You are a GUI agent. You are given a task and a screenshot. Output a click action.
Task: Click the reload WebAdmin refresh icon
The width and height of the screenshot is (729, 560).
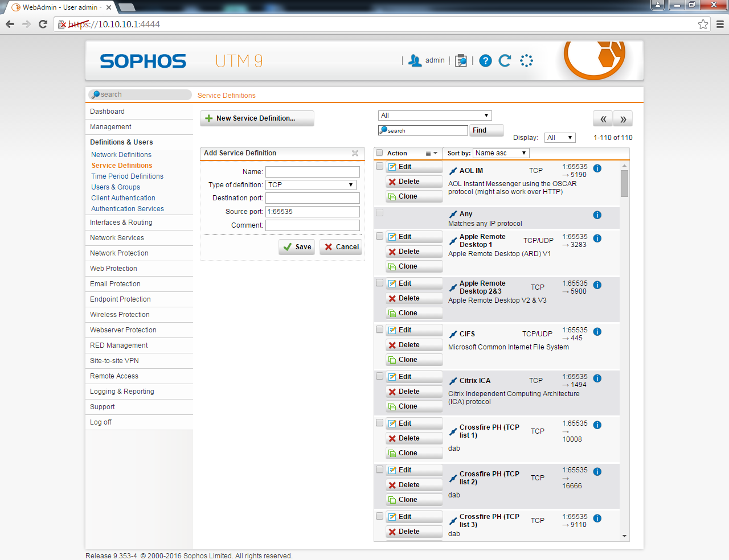pos(505,60)
